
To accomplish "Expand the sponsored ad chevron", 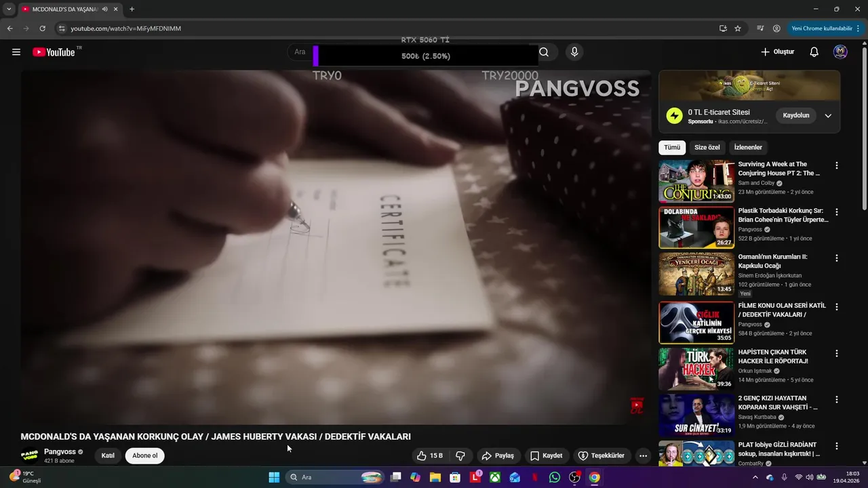I will (828, 116).
